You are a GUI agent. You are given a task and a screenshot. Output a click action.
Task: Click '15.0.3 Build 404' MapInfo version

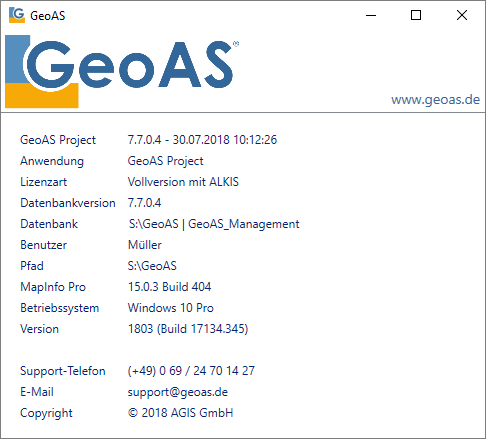pyautogui.click(x=170, y=287)
